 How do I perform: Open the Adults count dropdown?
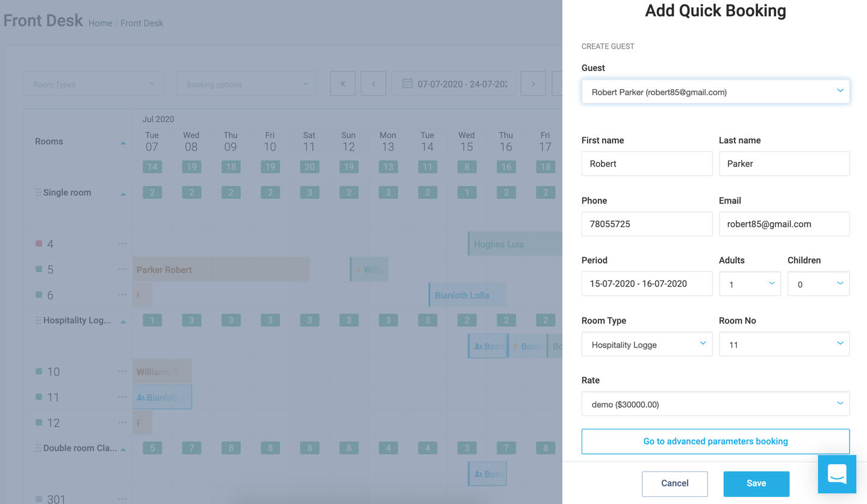750,284
